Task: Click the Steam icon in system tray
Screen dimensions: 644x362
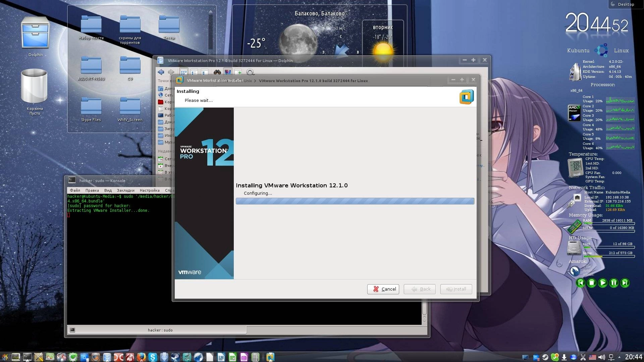Action: pyautogui.click(x=545, y=357)
